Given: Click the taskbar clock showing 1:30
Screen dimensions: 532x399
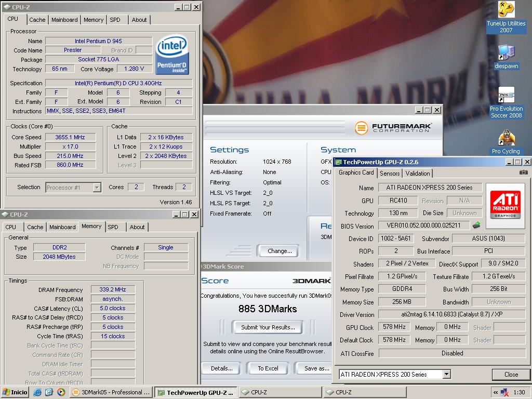Looking at the screenshot, I should click(519, 393).
